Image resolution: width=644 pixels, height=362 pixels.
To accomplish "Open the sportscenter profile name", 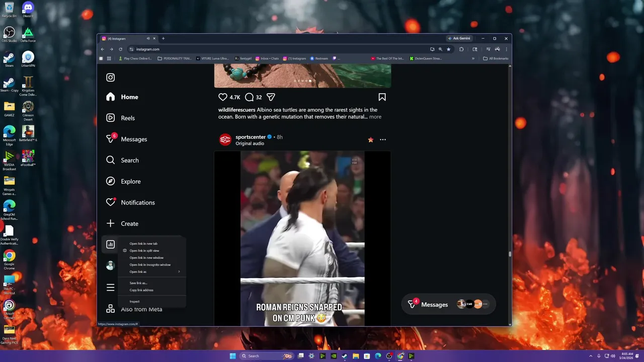I will (x=251, y=137).
